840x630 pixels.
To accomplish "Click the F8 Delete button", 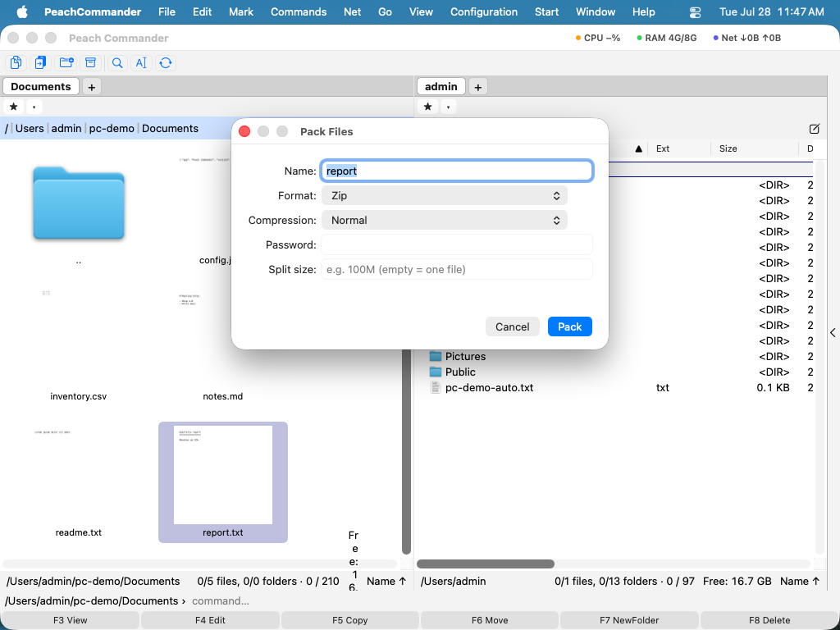I will [769, 620].
